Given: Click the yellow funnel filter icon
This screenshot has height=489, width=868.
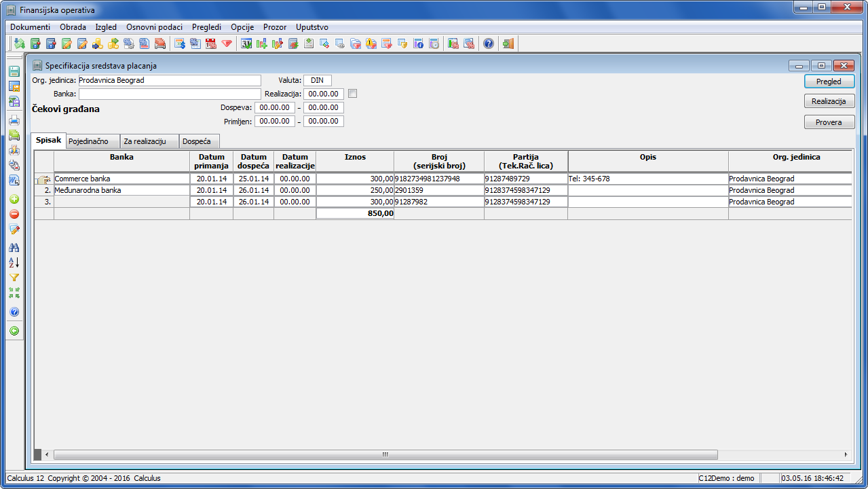Looking at the screenshot, I should pyautogui.click(x=14, y=278).
